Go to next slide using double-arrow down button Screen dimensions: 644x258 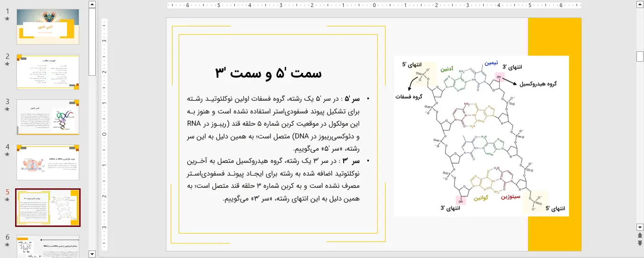pos(640,243)
